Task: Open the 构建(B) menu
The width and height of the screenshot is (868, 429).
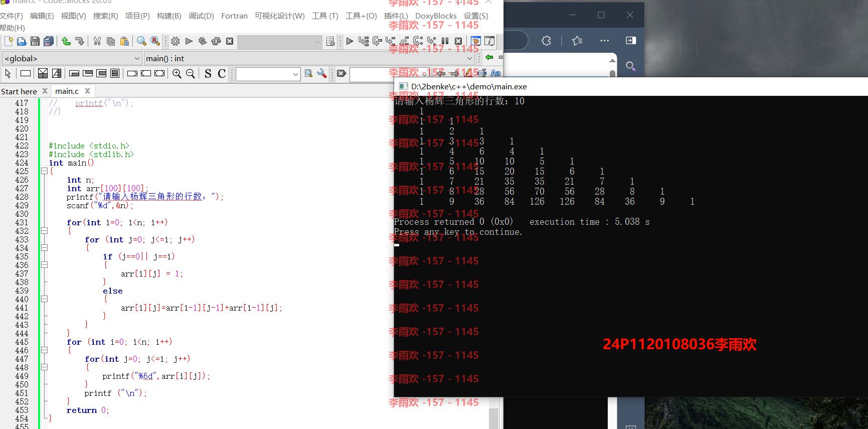Action: [169, 16]
